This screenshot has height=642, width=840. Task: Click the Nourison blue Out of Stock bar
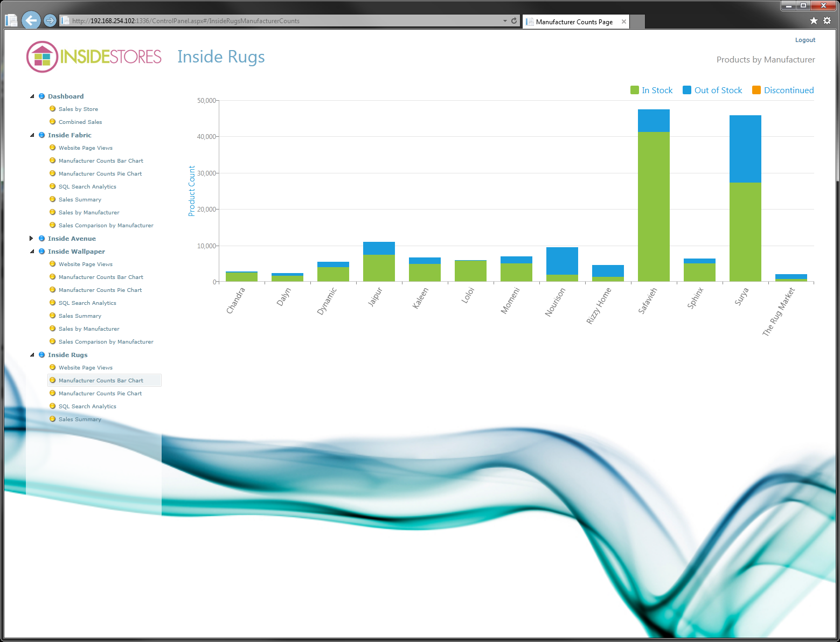click(x=562, y=261)
